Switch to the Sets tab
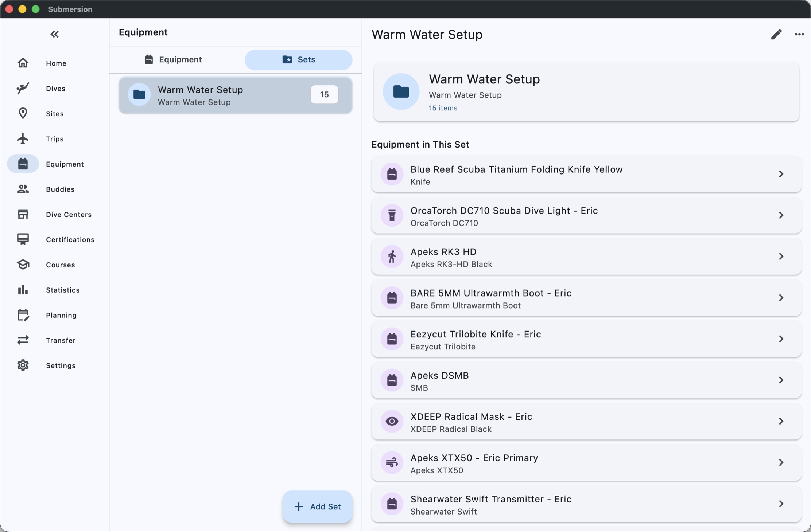The image size is (811, 532). pyautogui.click(x=299, y=60)
